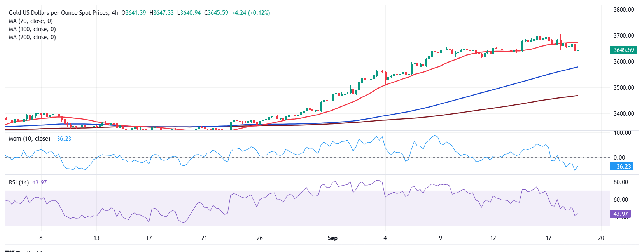644x252 pixels.
Task: Click the Mom (10, close) indicator label
Action: [30, 139]
